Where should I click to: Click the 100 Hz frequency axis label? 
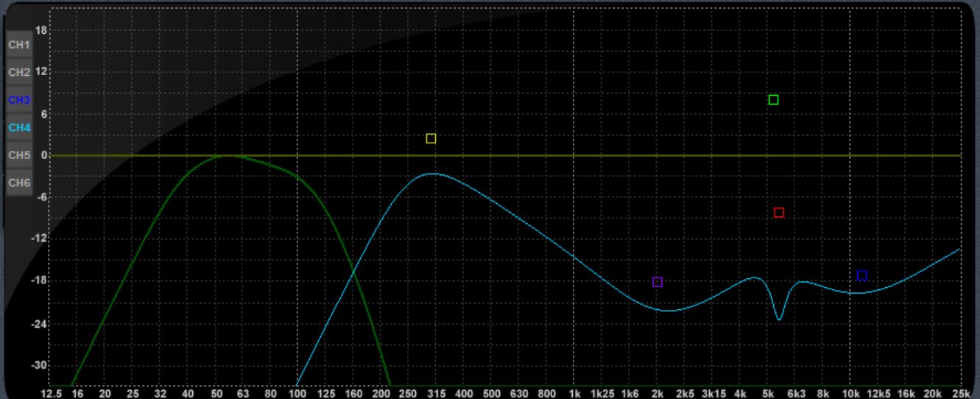pos(297,393)
